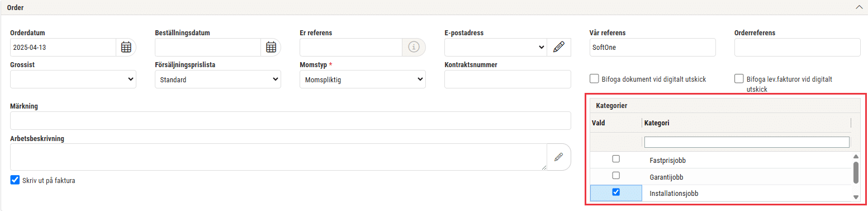Click the Kategorier list scroll-up arrow

pyautogui.click(x=856, y=157)
